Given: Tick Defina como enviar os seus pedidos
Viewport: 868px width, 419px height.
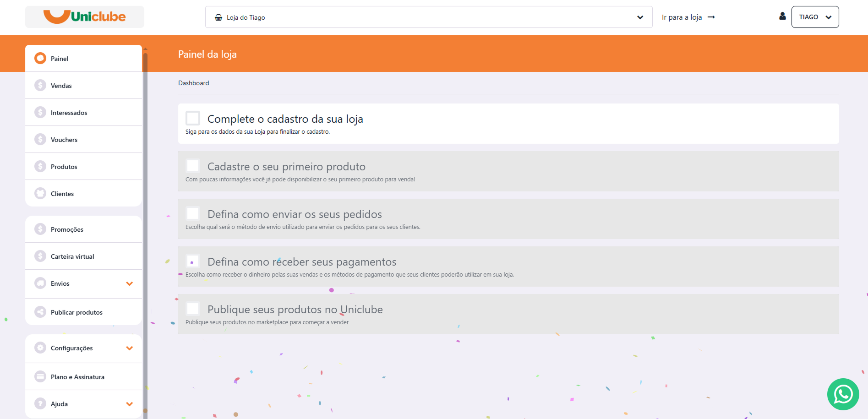Looking at the screenshot, I should [193, 213].
